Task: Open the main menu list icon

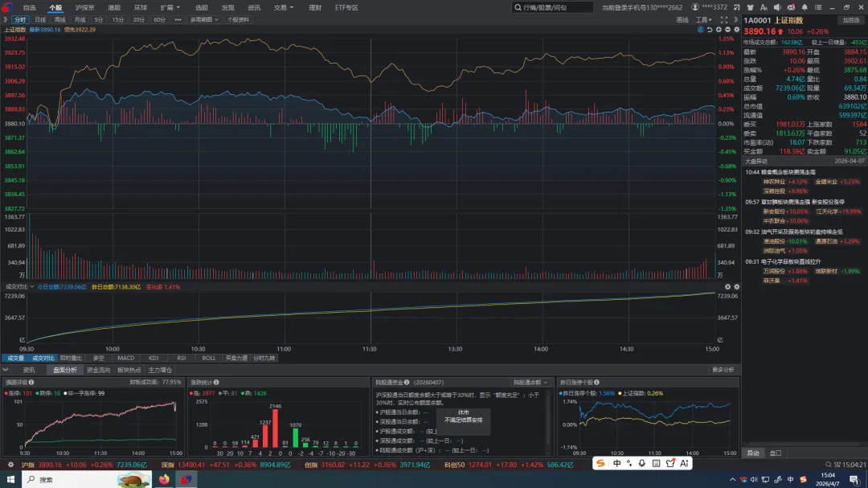Action: coord(817,7)
